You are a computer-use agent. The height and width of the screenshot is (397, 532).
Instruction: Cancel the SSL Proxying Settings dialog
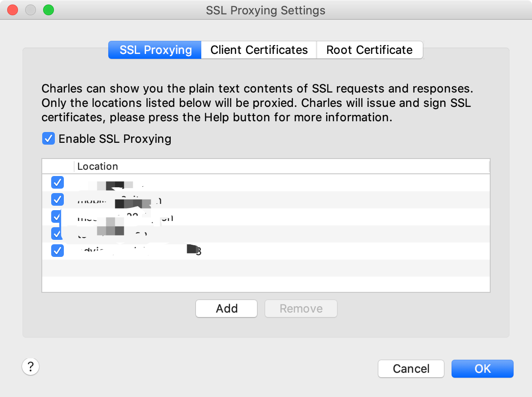(411, 369)
